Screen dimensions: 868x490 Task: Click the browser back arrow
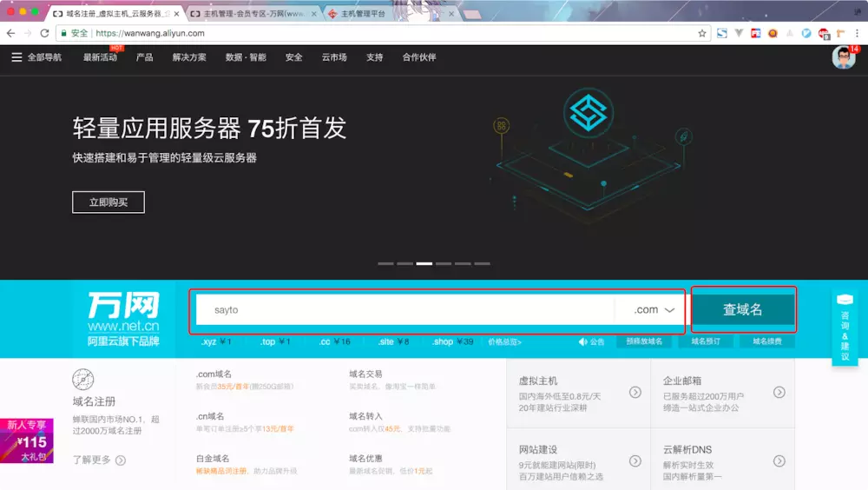tap(10, 33)
